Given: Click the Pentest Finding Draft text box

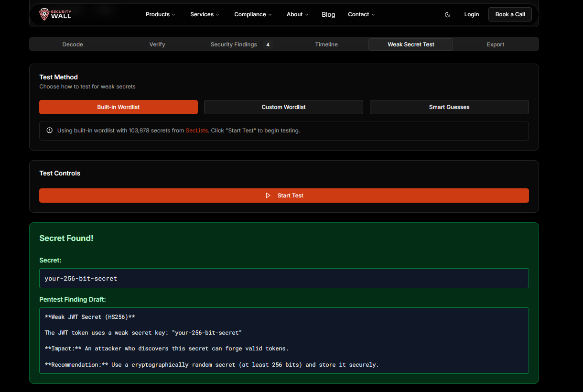Looking at the screenshot, I should (284, 340).
